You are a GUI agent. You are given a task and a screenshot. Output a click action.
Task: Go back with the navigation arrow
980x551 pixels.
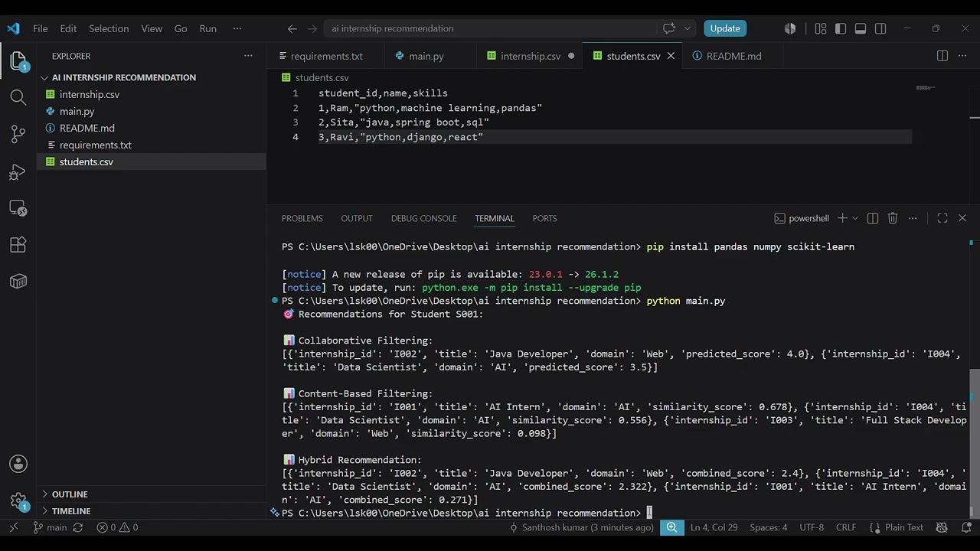[292, 28]
